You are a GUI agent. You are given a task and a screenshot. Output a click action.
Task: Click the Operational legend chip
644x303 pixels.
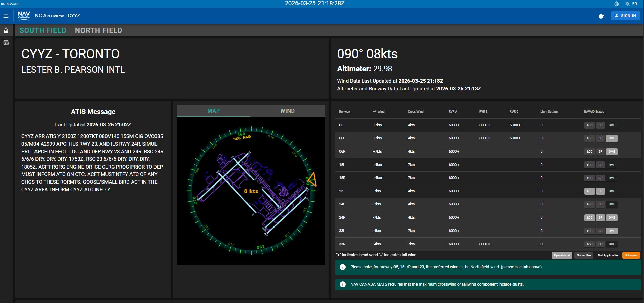(562, 255)
